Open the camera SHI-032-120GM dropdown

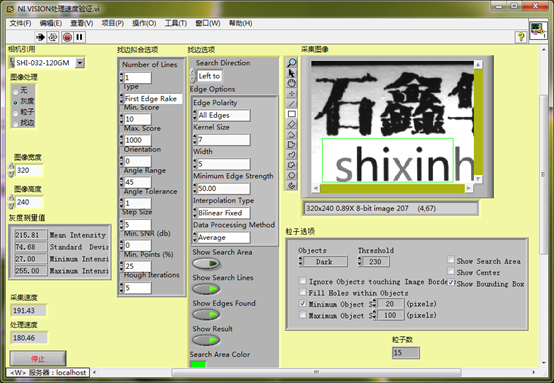(80, 63)
